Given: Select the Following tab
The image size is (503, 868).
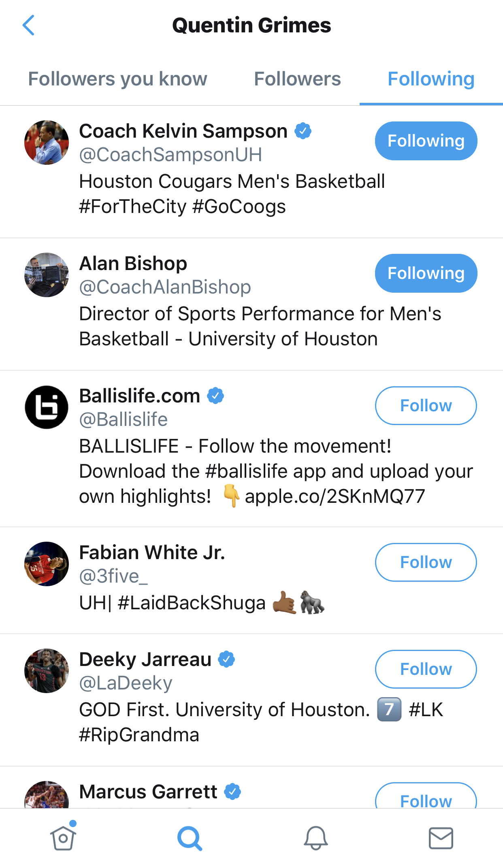Looking at the screenshot, I should [x=431, y=79].
